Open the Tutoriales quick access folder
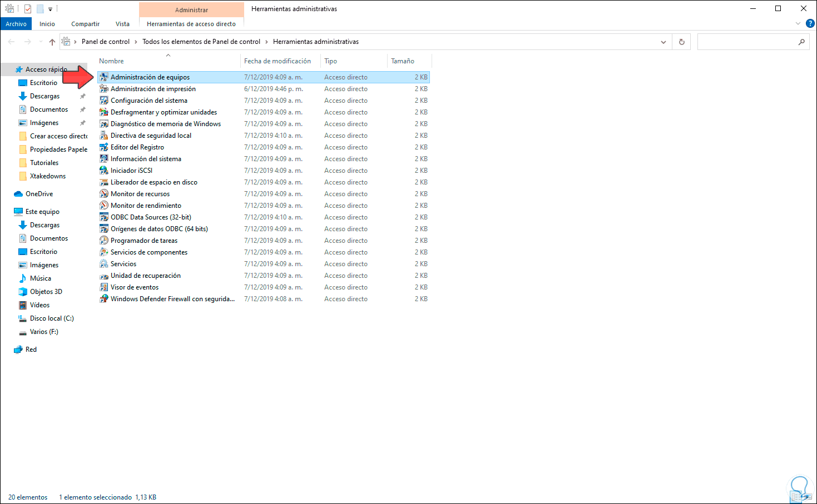Viewport: 817px width, 504px height. (44, 163)
